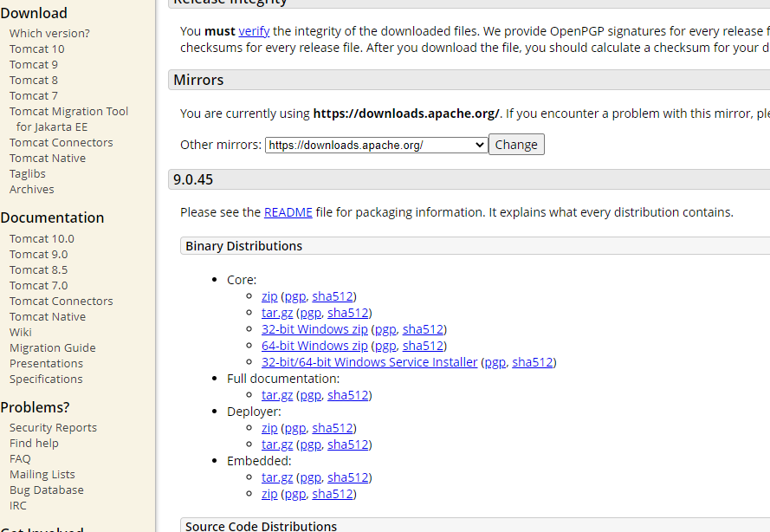The height and width of the screenshot is (532, 770).
Task: Open pgp signature for Core tar.gz
Action: point(311,314)
